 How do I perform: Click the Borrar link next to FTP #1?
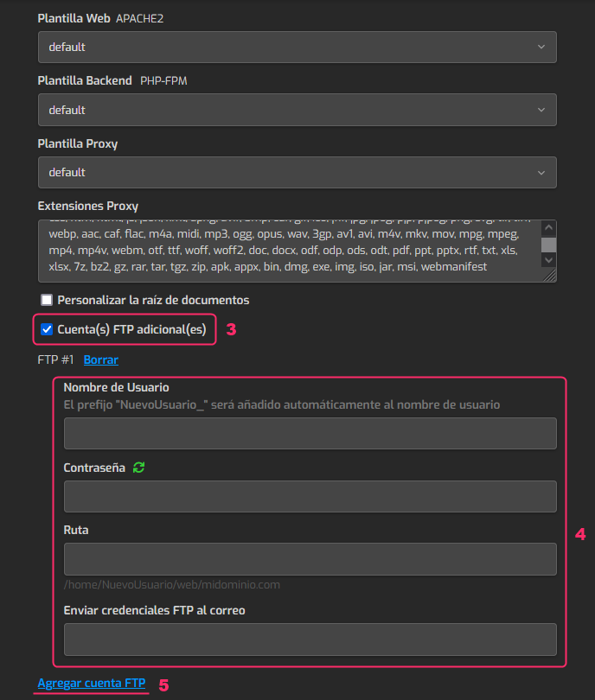tap(100, 360)
